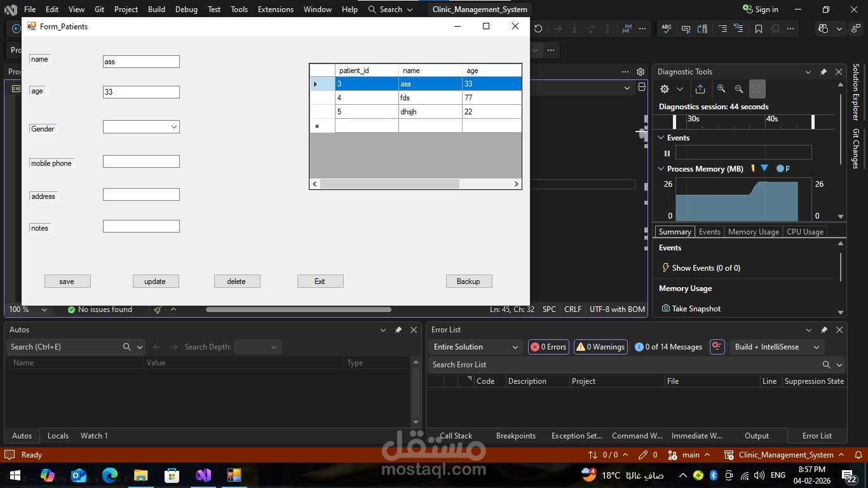Click the restart debugging icon
Viewport: 868px width, 488px height.
pyautogui.click(x=538, y=29)
